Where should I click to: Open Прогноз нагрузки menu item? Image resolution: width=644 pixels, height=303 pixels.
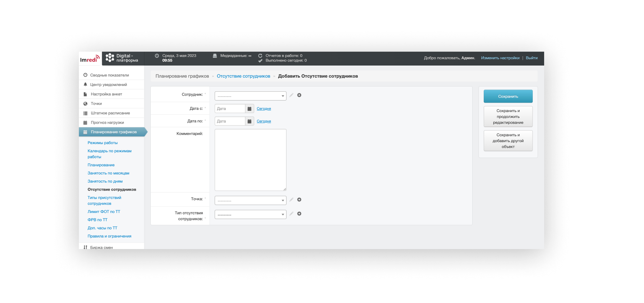(111, 123)
